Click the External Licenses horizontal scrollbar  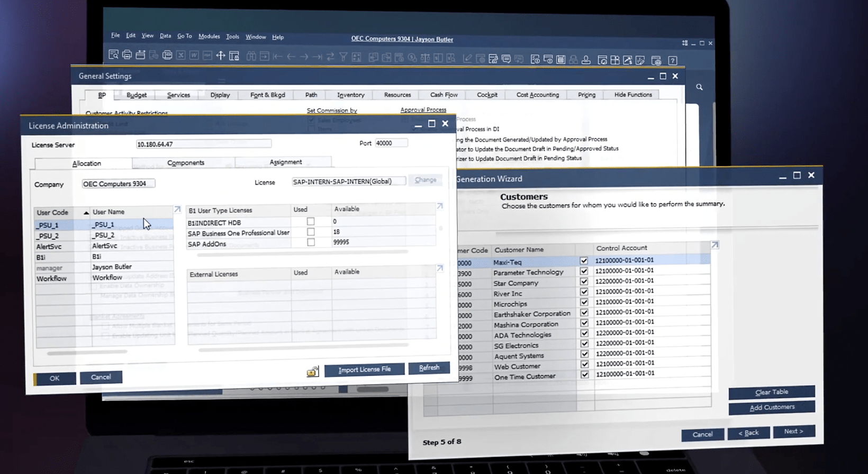pyautogui.click(x=304, y=349)
